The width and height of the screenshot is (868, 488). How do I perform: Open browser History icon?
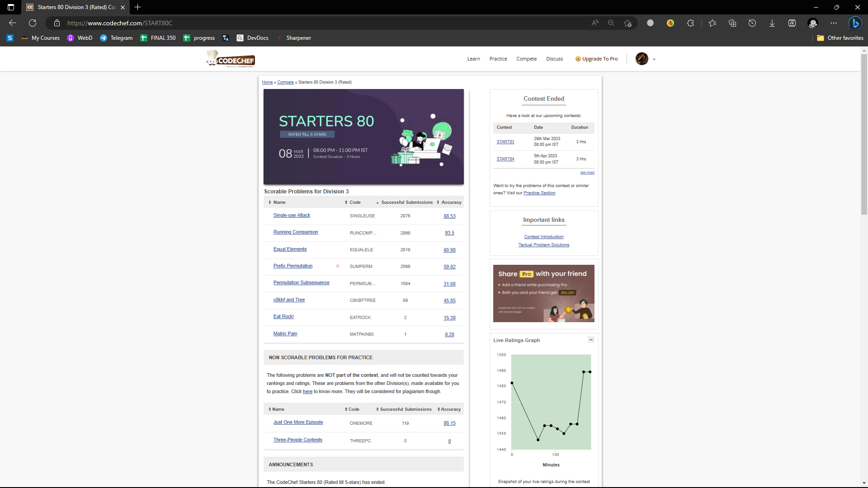point(752,23)
